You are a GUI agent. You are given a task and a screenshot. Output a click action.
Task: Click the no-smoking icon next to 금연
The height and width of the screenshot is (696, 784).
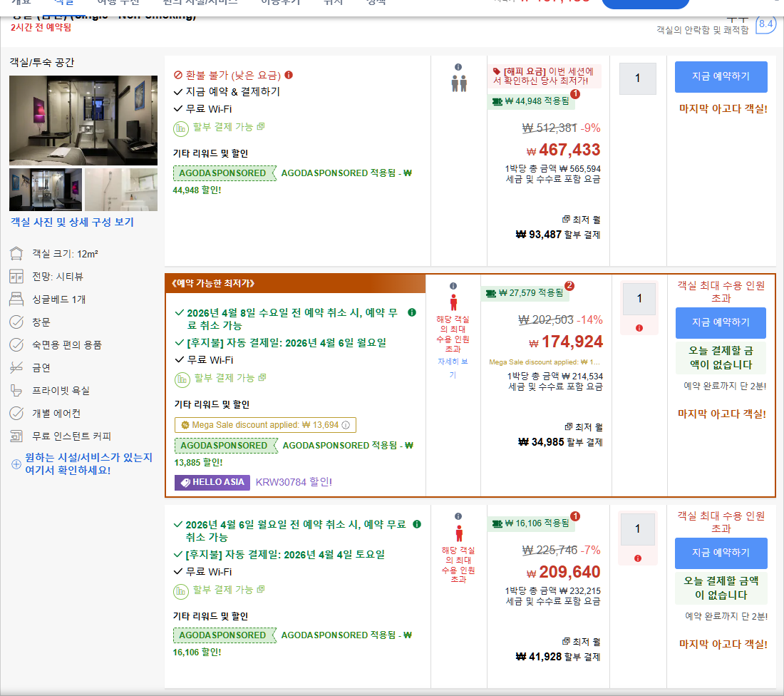(16, 368)
